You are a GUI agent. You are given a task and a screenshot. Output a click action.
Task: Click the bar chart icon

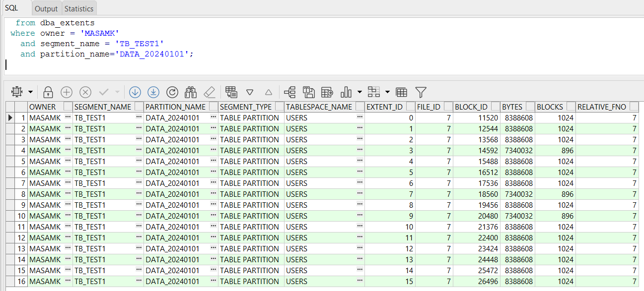pos(346,92)
